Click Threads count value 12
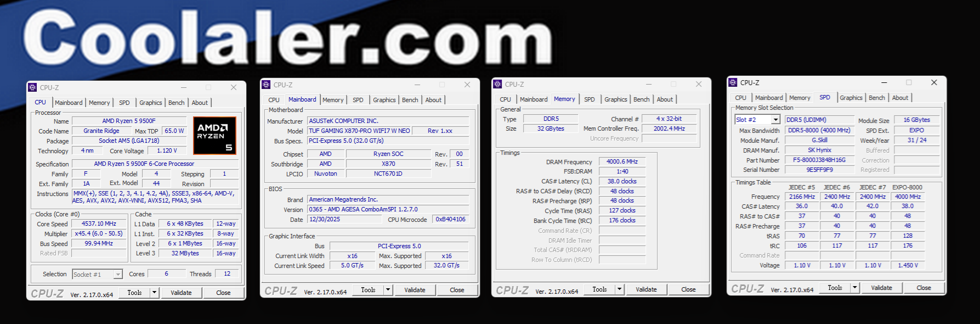This screenshot has width=980, height=324. coord(227,273)
